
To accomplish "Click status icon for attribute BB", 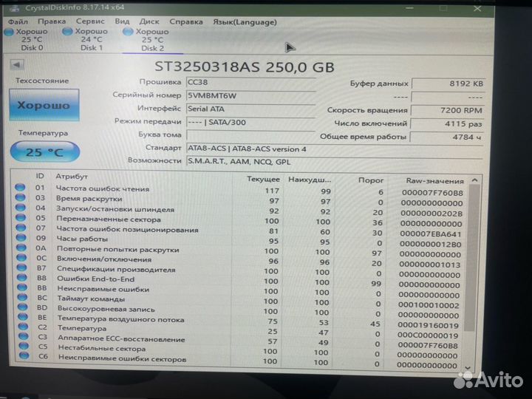I will coord(22,287).
